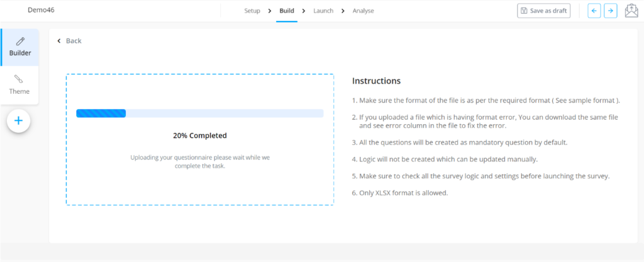Click the chevron between Build and Launch
The width and height of the screenshot is (644, 262).
point(304,11)
